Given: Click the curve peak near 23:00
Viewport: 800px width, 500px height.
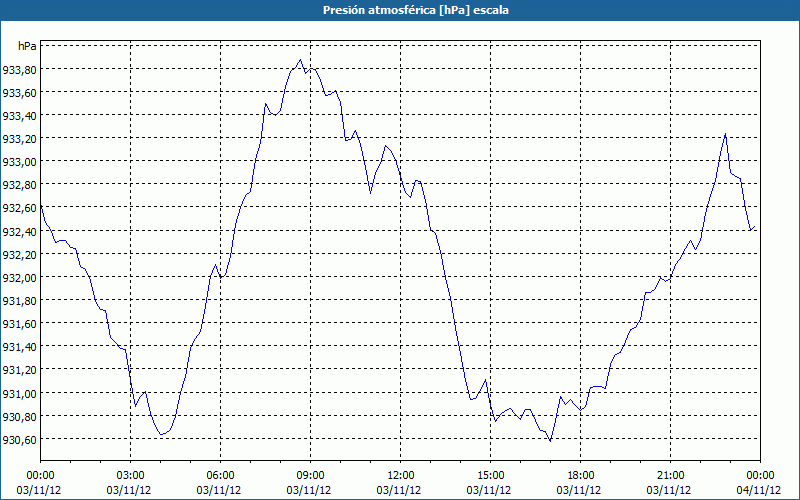Looking at the screenshot, I should 725,134.
